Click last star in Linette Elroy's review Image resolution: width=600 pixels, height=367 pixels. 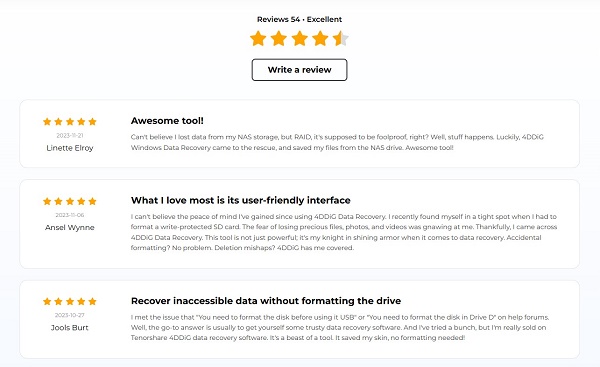(x=92, y=122)
